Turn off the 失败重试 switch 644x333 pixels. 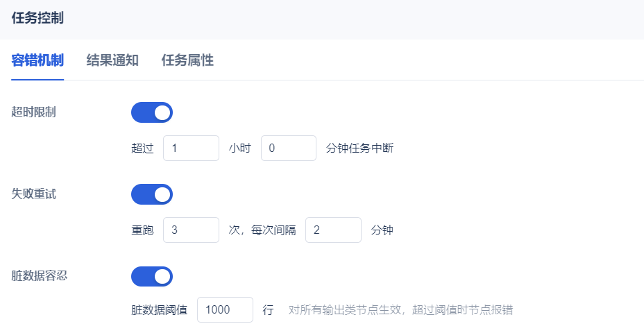click(x=152, y=194)
